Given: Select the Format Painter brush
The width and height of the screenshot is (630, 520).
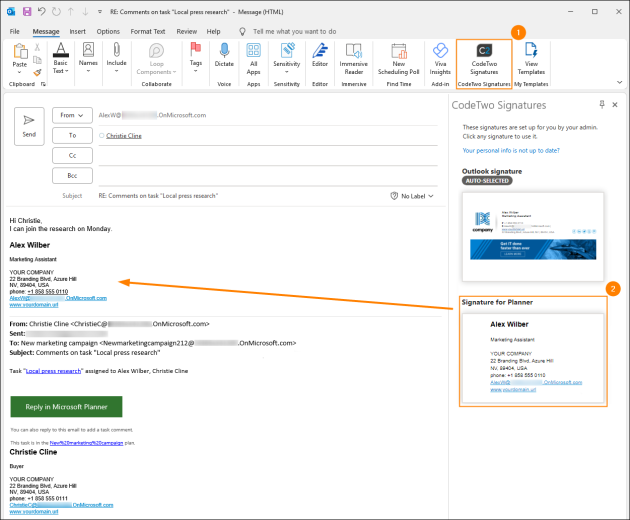Looking at the screenshot, I should [37, 72].
